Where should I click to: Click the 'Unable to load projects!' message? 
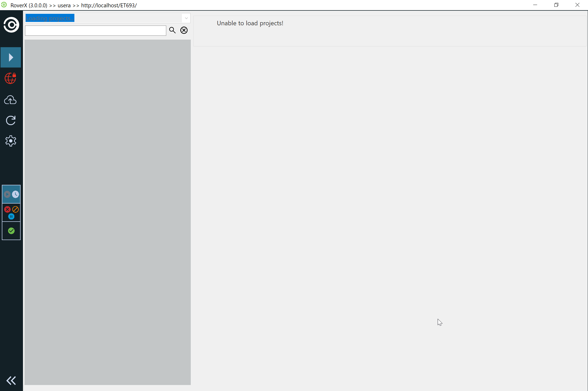(250, 23)
